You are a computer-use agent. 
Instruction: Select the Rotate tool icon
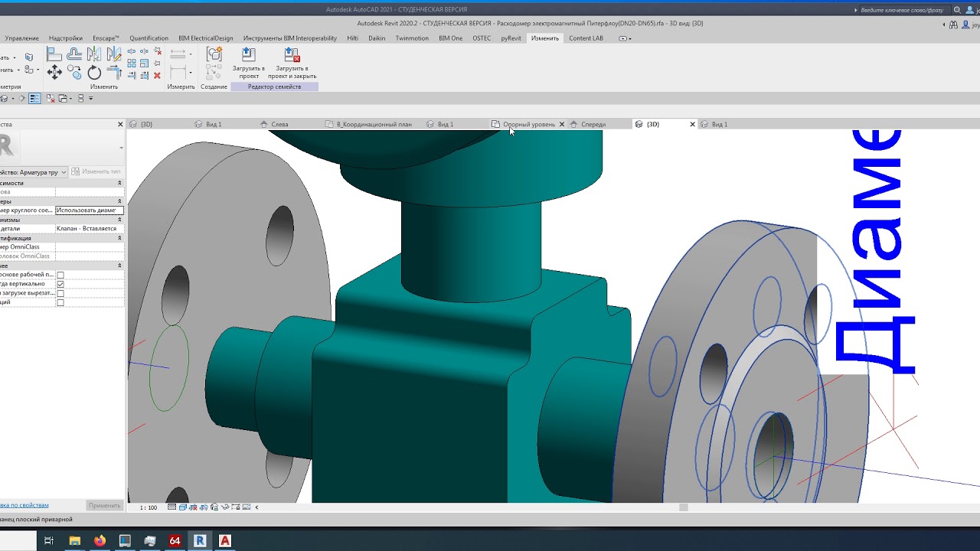point(94,72)
